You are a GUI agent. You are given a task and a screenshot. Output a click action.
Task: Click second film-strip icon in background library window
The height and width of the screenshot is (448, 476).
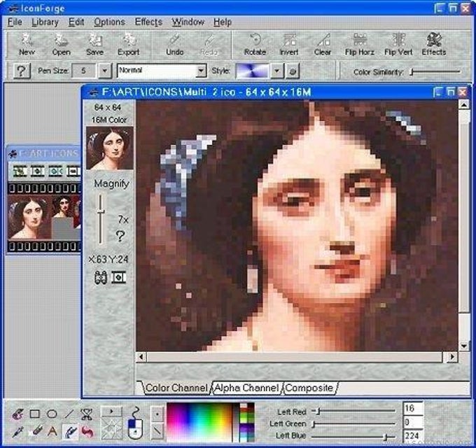[x=38, y=171]
